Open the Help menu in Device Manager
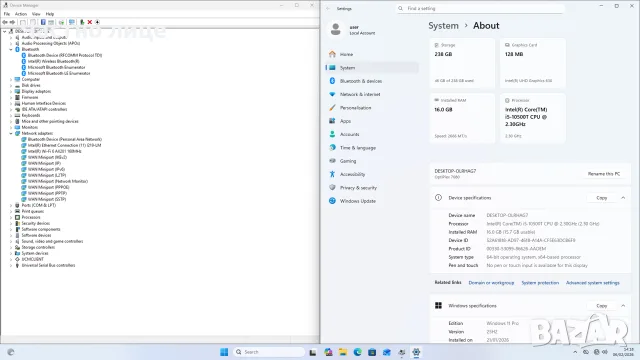The image size is (640, 360). point(50,14)
